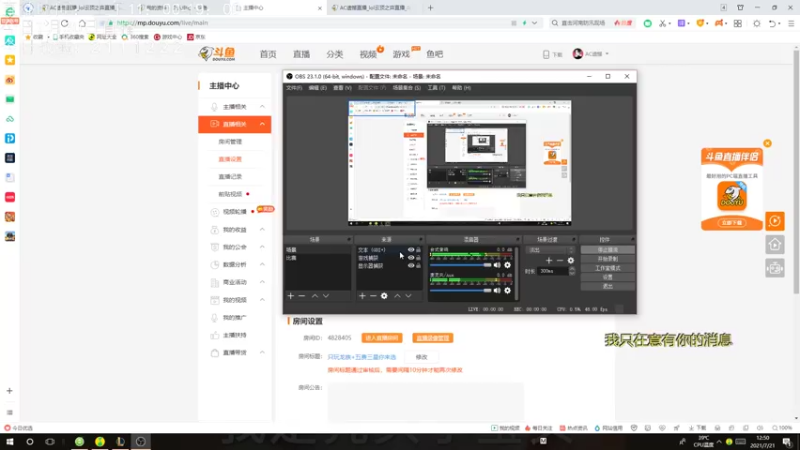
Task: Expand the 我的视频 section chevron
Action: coord(262,300)
